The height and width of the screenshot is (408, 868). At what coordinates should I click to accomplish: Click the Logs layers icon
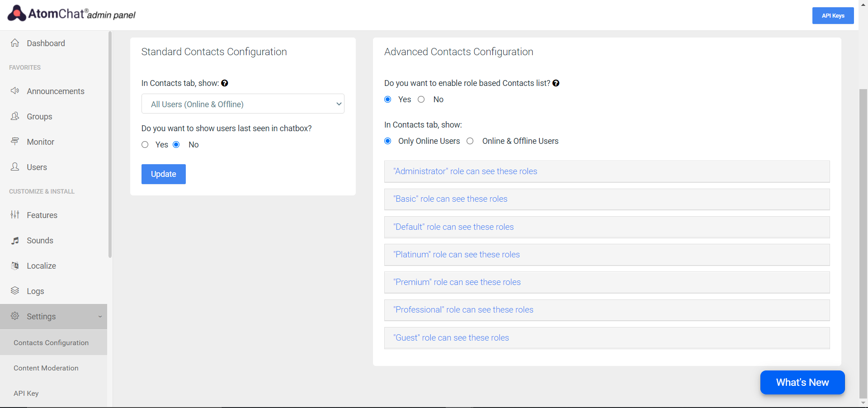coord(15,291)
